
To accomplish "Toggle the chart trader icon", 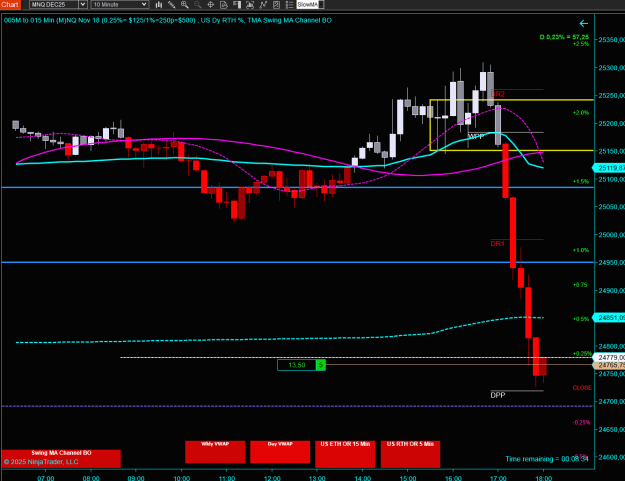I will (237, 5).
